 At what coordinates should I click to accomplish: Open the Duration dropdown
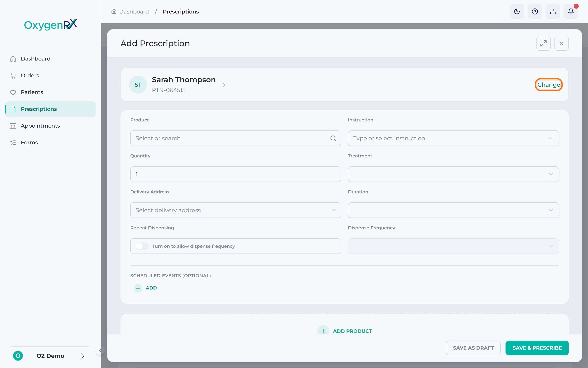[x=453, y=210]
